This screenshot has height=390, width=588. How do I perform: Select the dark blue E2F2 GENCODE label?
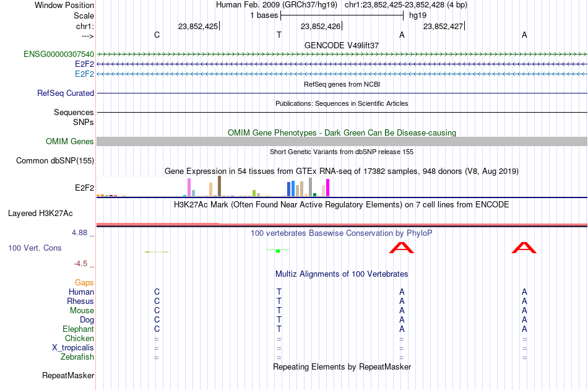84,64
